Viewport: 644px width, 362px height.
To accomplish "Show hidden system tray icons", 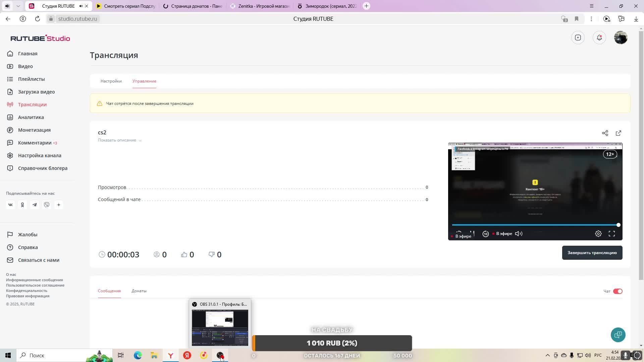I will click(x=548, y=355).
